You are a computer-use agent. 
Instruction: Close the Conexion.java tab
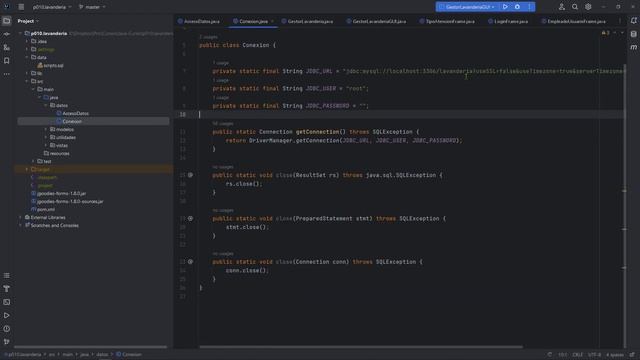tap(272, 21)
